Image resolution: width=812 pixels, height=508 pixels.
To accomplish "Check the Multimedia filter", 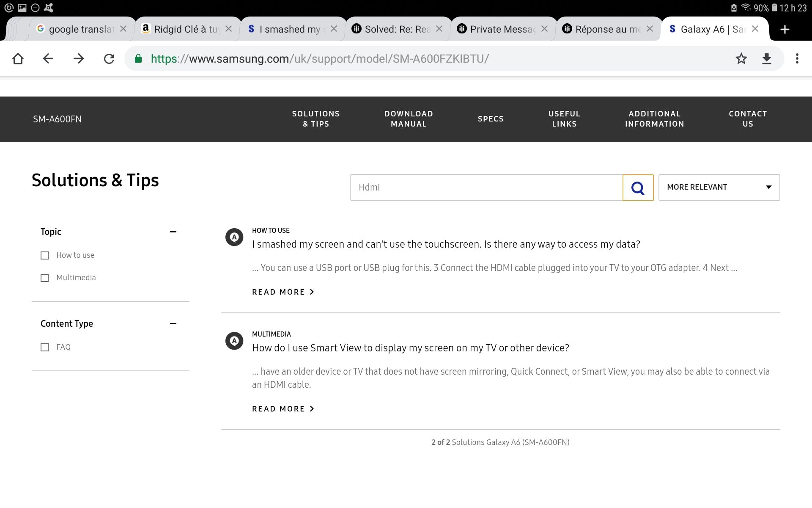I will [44, 278].
